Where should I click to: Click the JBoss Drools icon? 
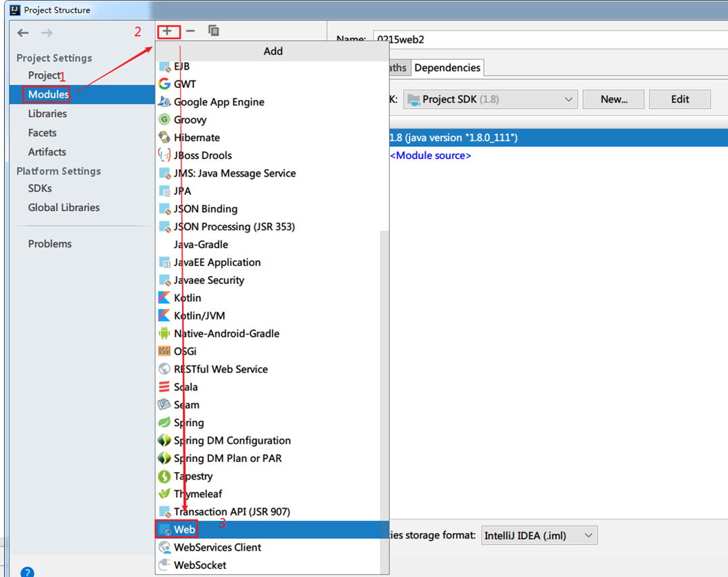point(164,155)
